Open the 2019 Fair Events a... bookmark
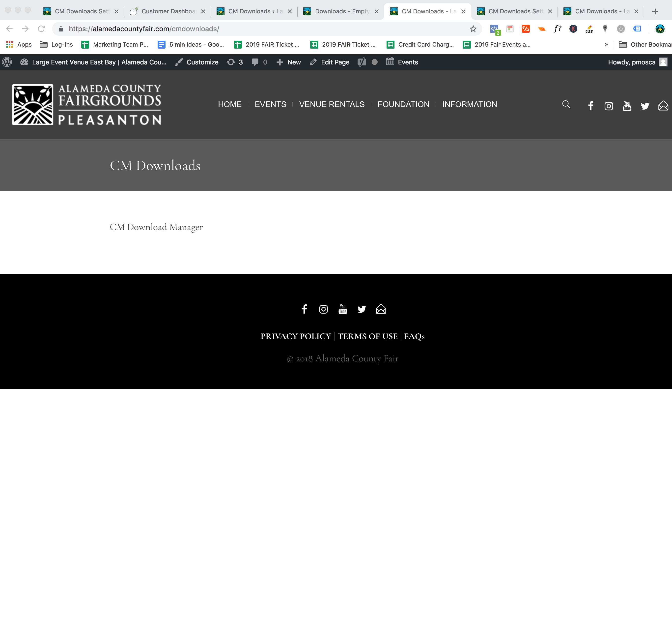This screenshot has width=672, height=643. [x=497, y=45]
